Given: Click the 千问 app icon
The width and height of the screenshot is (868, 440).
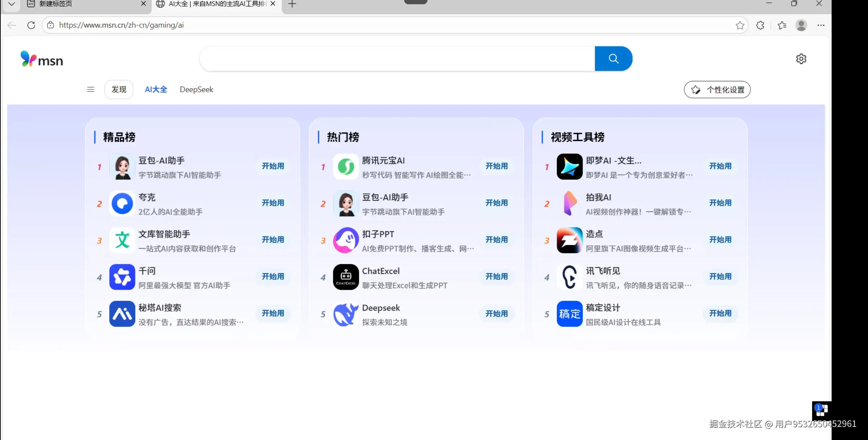Looking at the screenshot, I should [122, 277].
